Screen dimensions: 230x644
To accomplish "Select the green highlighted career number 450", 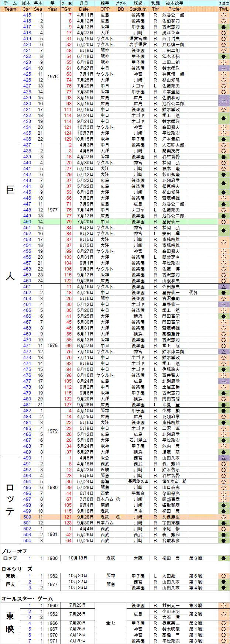I will click(x=27, y=222).
